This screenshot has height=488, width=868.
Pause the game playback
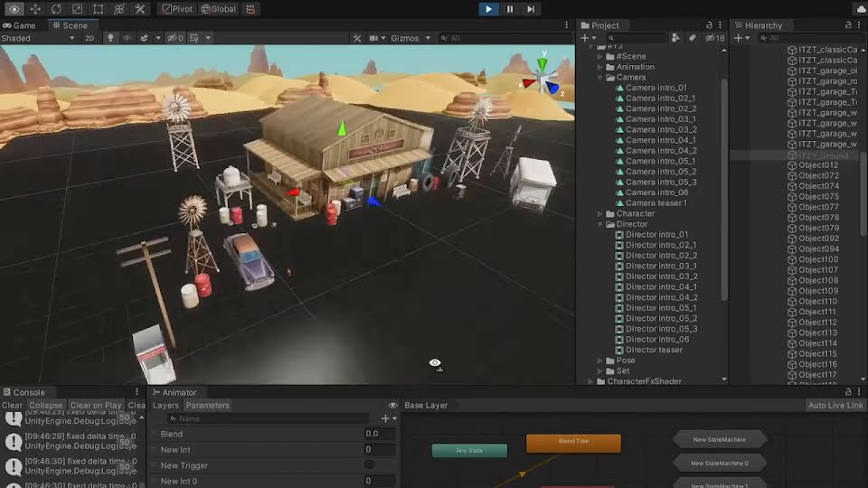[509, 9]
